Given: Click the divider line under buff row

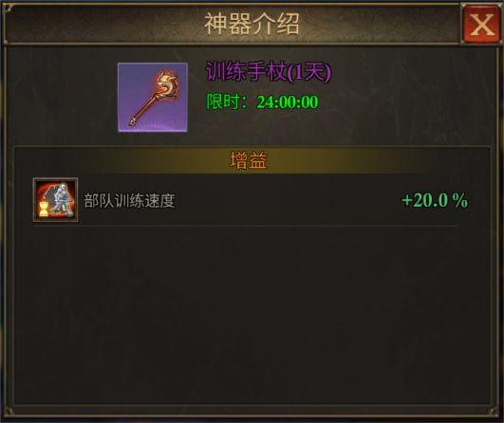Looking at the screenshot, I should pos(245,226).
